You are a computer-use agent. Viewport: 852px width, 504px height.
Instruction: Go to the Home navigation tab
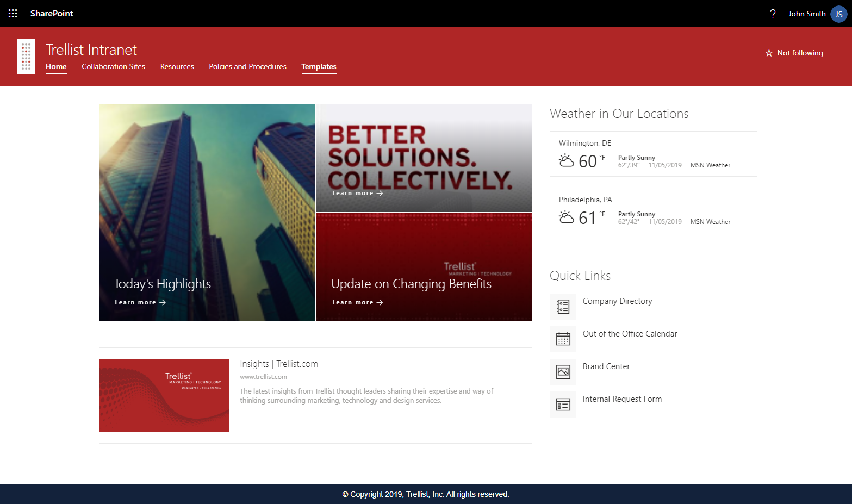point(56,67)
